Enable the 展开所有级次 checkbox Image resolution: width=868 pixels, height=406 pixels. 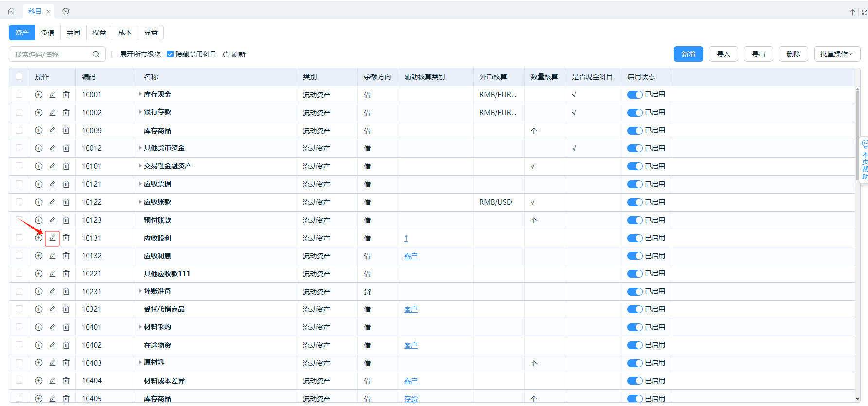[x=115, y=54]
